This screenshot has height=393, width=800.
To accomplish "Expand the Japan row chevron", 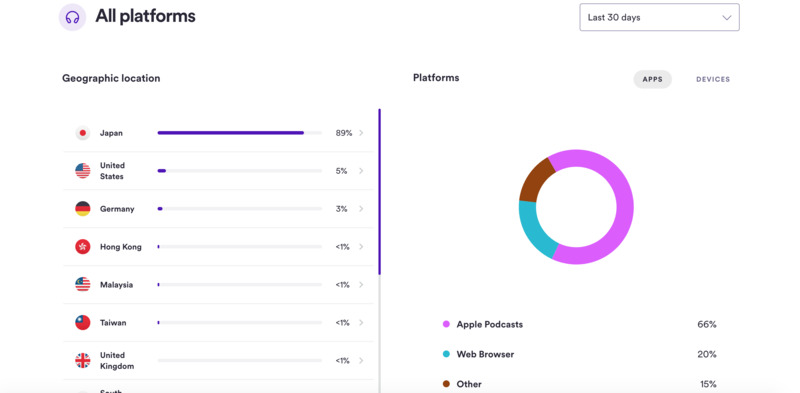I will coord(361,133).
